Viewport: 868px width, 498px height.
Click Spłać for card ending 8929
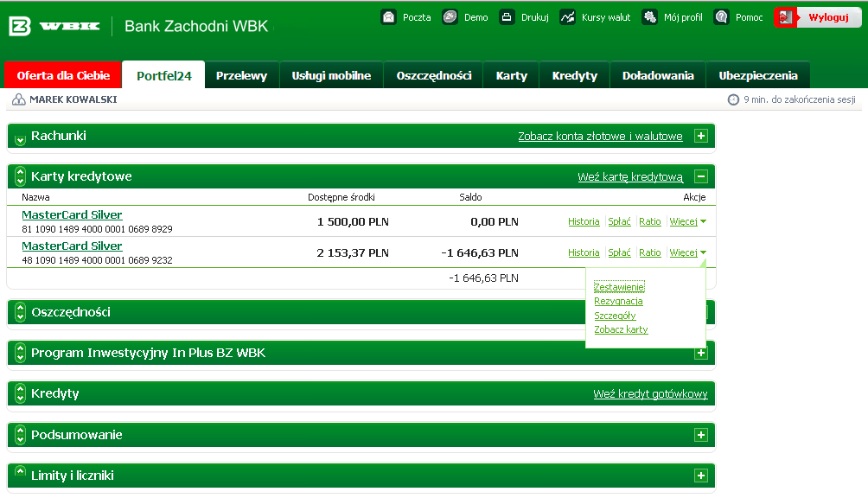(619, 221)
